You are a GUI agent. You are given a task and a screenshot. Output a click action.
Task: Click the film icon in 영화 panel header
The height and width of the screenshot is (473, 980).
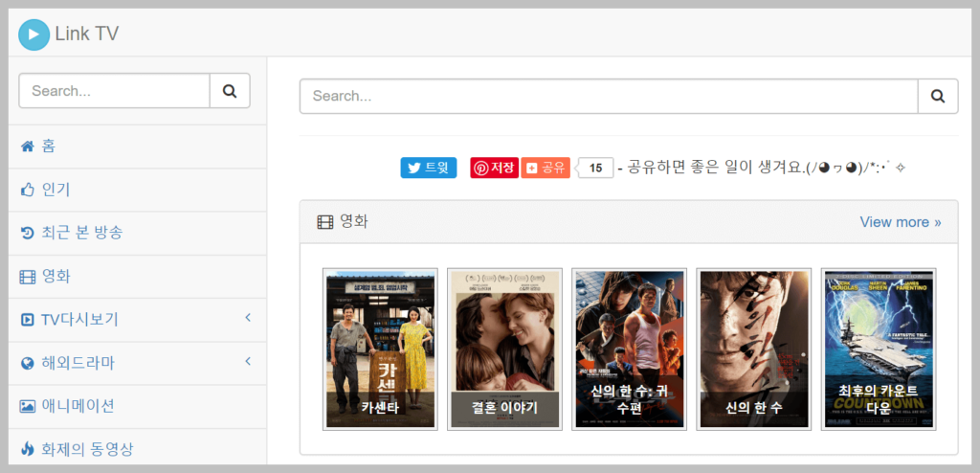tap(325, 222)
